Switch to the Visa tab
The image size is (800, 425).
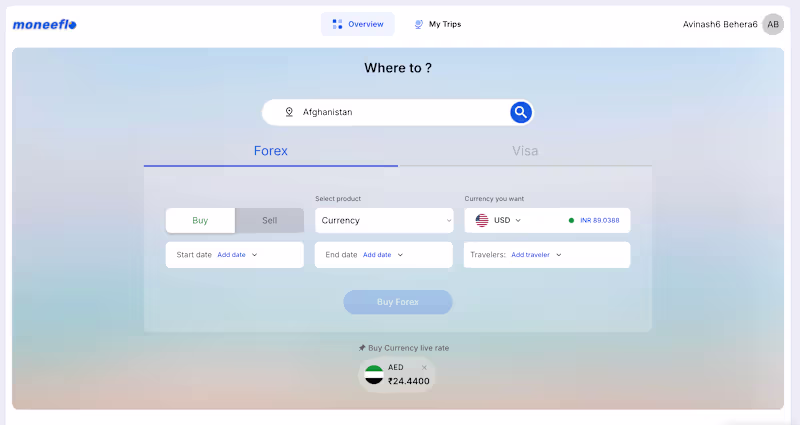click(525, 151)
